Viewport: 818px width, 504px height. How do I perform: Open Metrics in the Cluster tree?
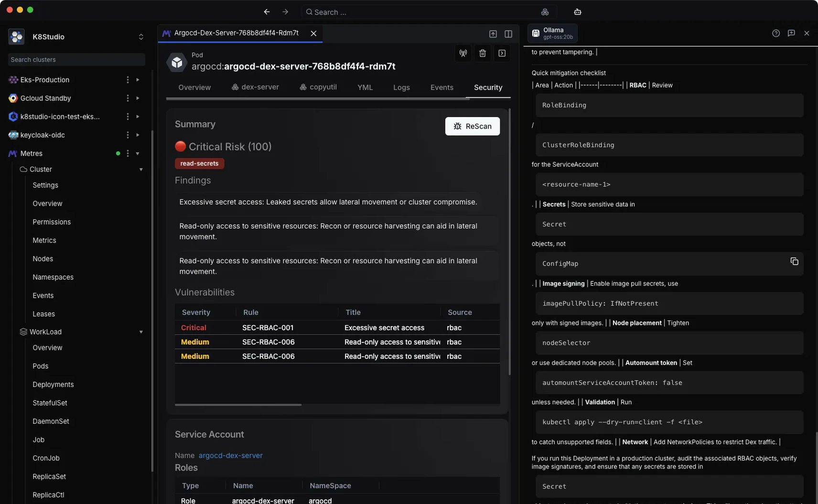[x=44, y=241]
